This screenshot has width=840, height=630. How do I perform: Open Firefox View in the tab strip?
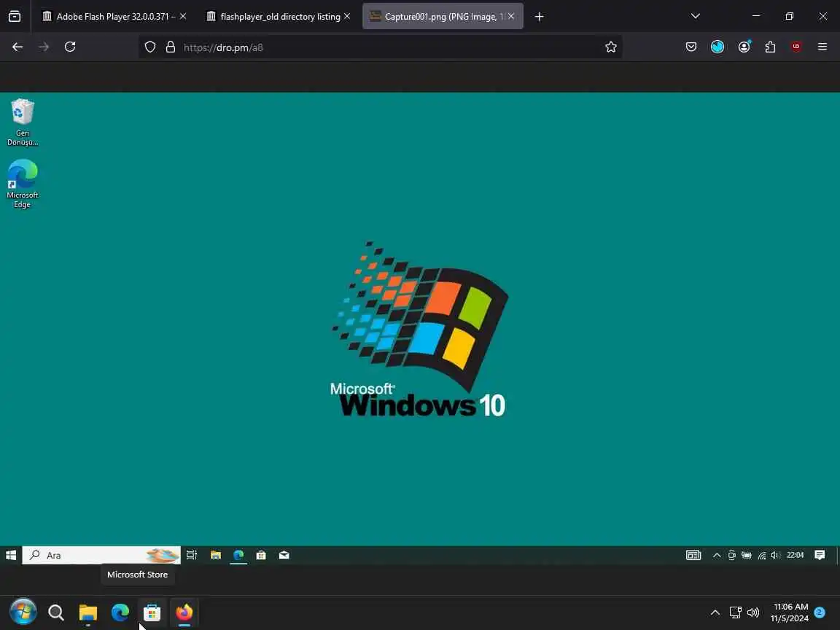(15, 17)
